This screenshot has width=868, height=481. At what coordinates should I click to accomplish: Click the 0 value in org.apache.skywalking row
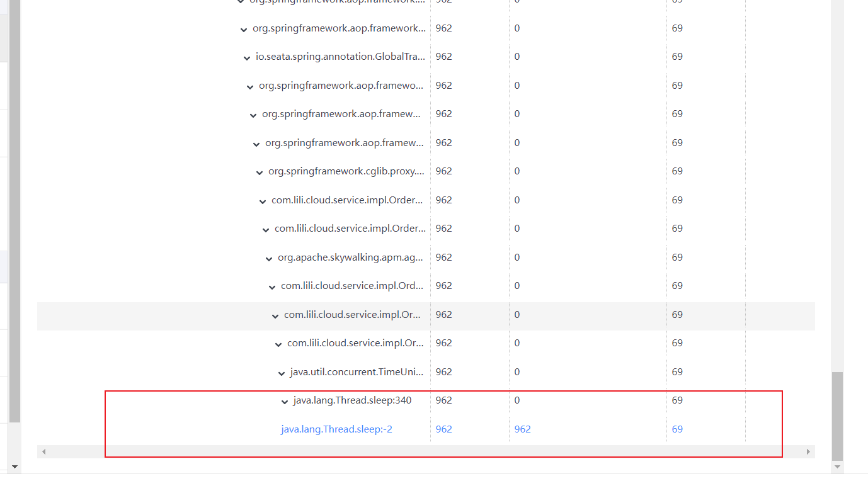click(x=517, y=257)
